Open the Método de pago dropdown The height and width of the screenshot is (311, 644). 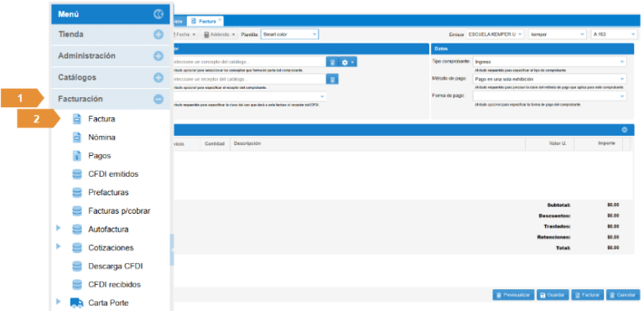(x=549, y=79)
